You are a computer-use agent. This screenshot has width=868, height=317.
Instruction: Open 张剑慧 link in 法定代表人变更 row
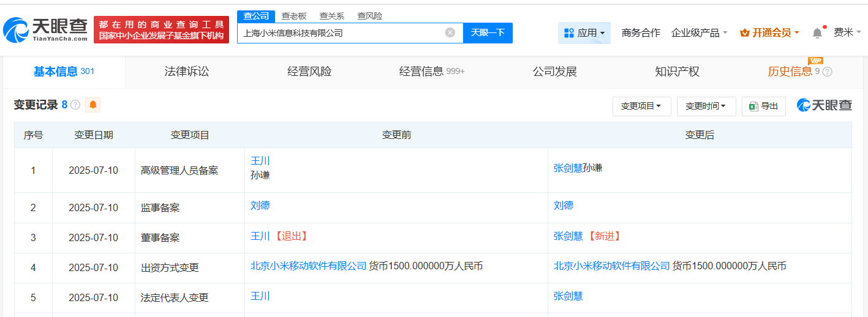[568, 296]
